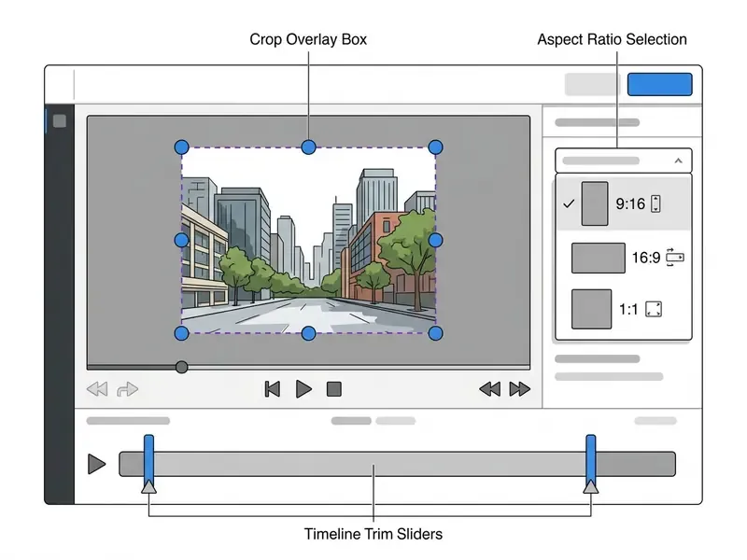Viewport: 747px width, 560px height.
Task: Click the fast-forward double-arrow icon
Action: click(520, 389)
